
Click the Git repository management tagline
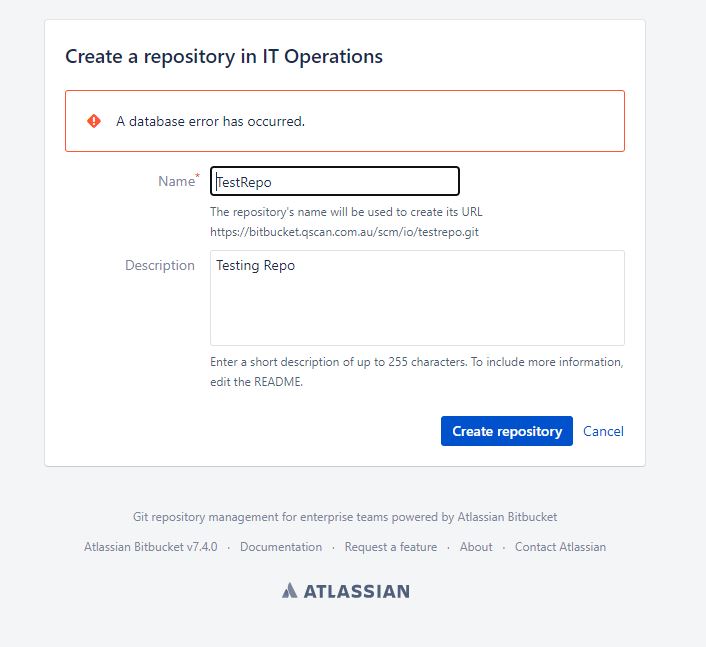(345, 517)
